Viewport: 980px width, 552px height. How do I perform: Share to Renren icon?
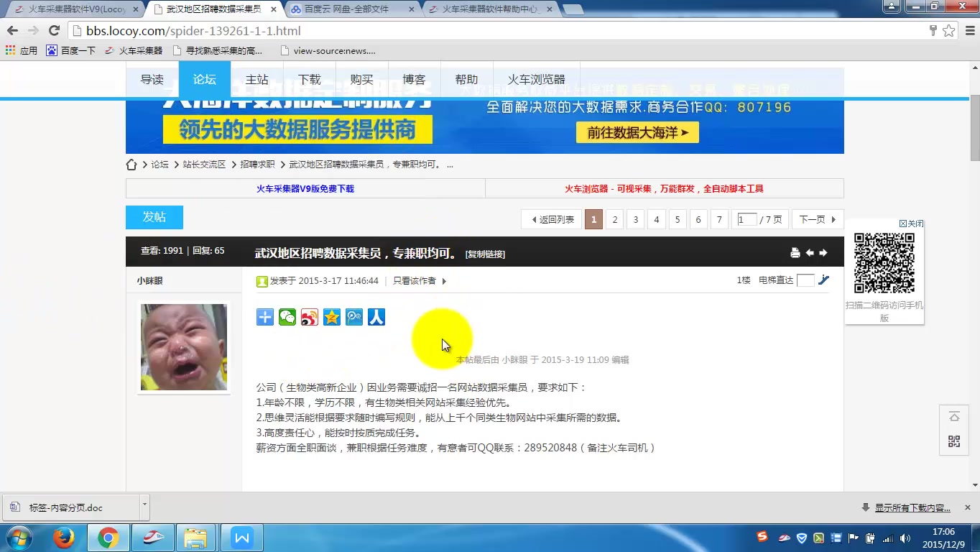(x=376, y=317)
